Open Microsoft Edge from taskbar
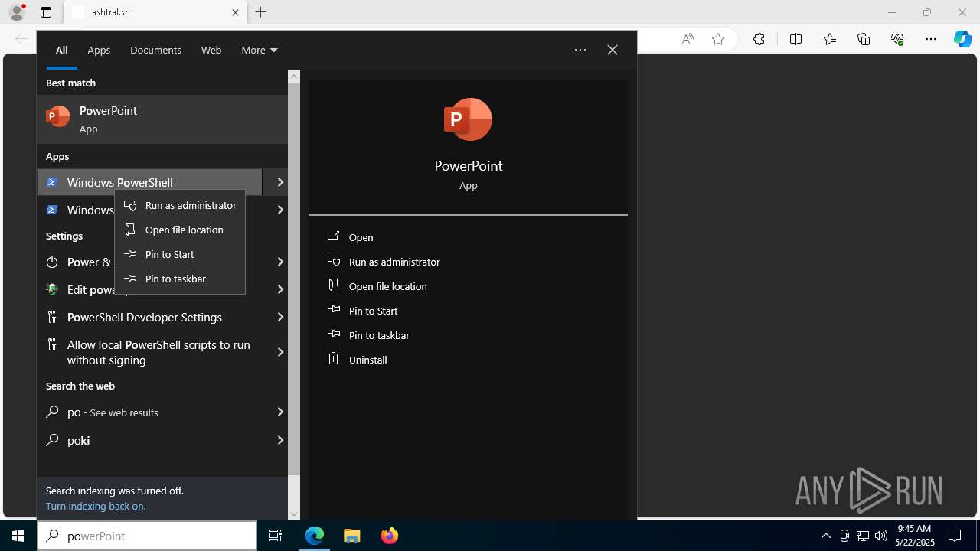 pyautogui.click(x=315, y=536)
